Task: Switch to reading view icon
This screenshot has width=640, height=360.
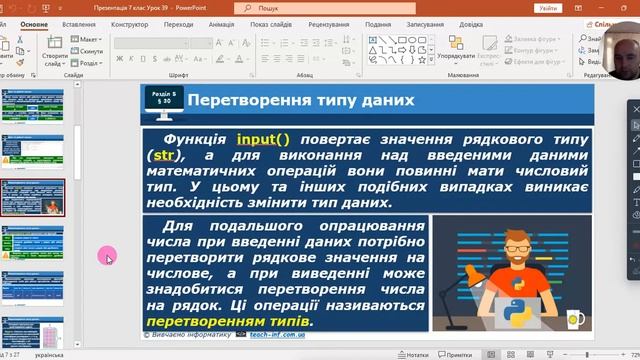Action: point(530,355)
